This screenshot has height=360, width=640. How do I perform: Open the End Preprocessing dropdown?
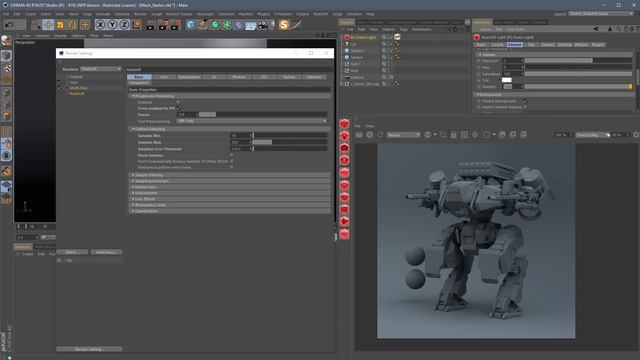click(x=252, y=121)
